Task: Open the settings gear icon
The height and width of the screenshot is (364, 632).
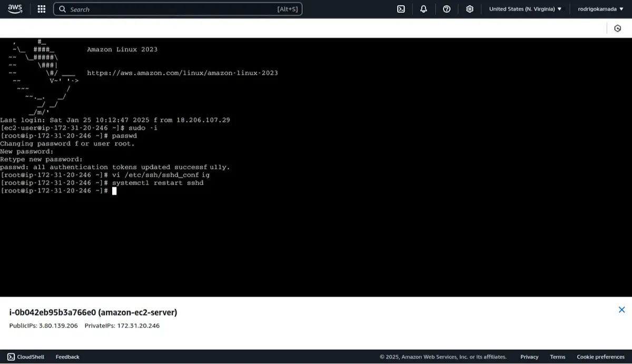Action: pyautogui.click(x=470, y=9)
